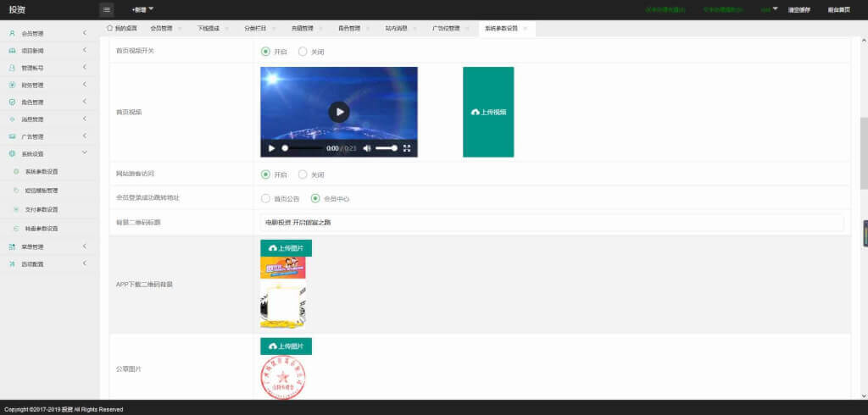Viewport: 868px width, 415px height.
Task: Click the first APP QR background thumbnail
Action: [283, 268]
